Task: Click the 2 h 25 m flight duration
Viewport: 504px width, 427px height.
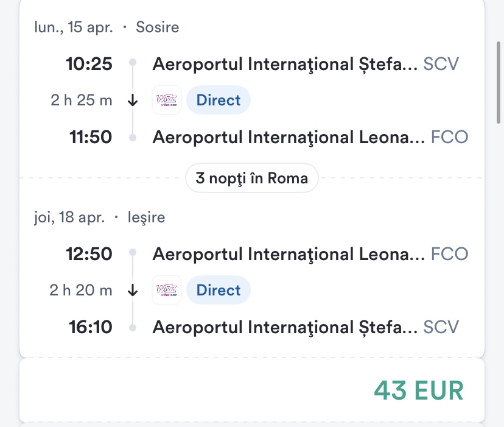Action: click(x=82, y=101)
